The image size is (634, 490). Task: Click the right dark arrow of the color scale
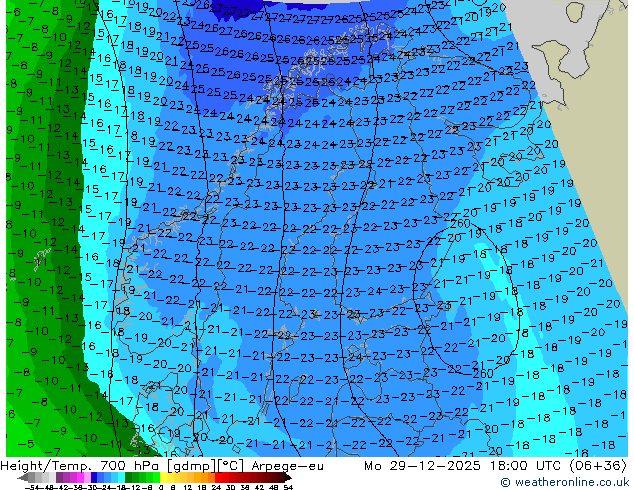pyautogui.click(x=289, y=478)
